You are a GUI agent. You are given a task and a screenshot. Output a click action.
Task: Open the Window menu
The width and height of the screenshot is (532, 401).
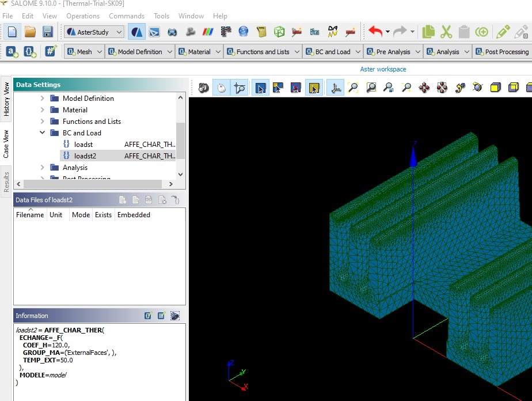191,16
